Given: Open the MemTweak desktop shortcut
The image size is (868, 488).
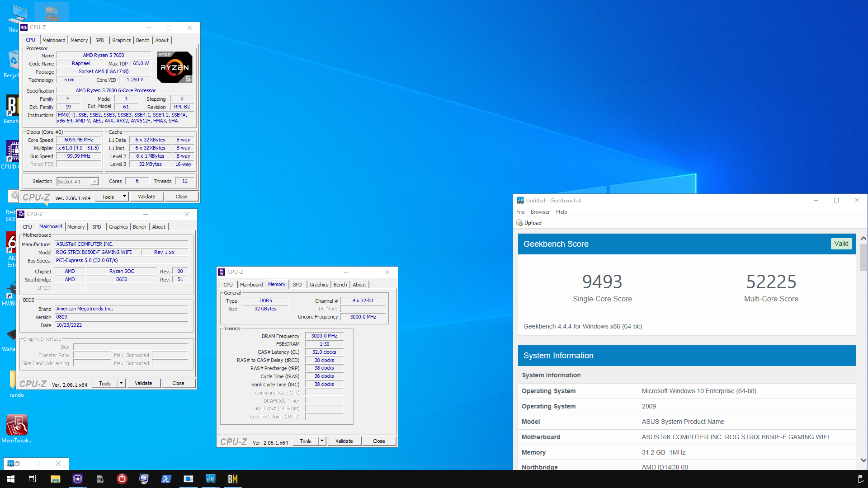Looking at the screenshot, I should (x=17, y=429).
